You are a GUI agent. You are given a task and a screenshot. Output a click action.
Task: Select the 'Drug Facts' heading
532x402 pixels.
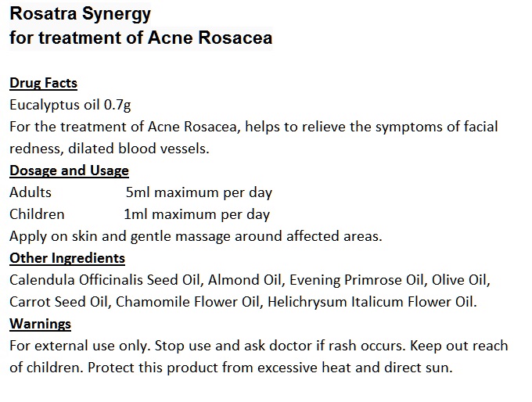click(x=43, y=83)
